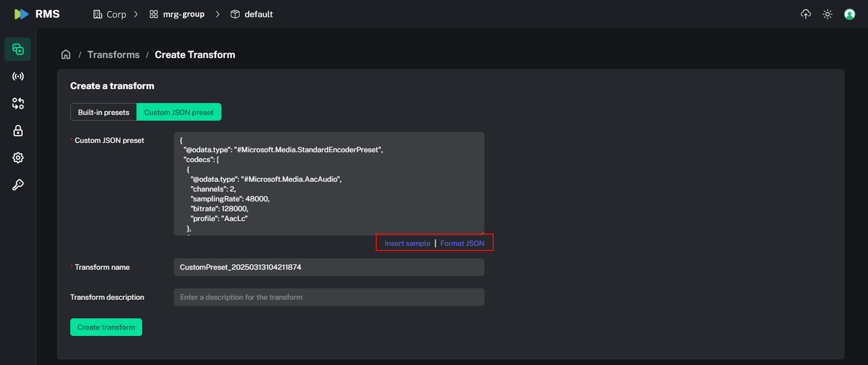Click the cloud upload icon
This screenshot has width=868, height=365.
806,14
